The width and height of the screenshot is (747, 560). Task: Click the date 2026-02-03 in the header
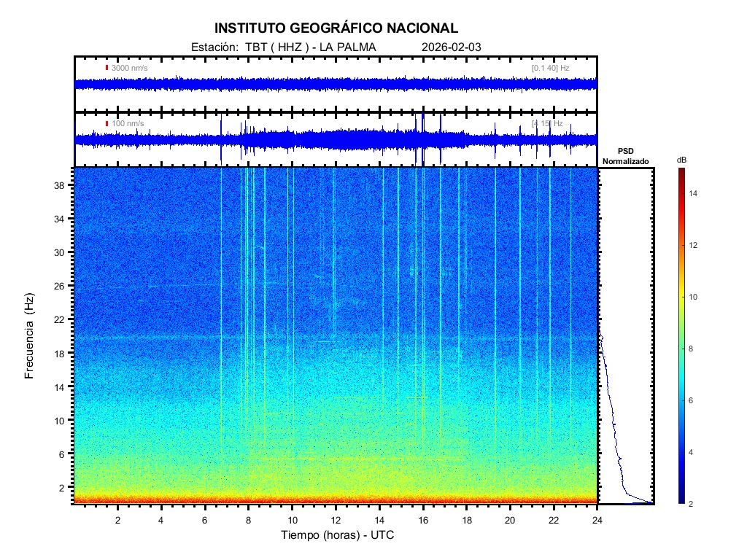pyautogui.click(x=451, y=47)
